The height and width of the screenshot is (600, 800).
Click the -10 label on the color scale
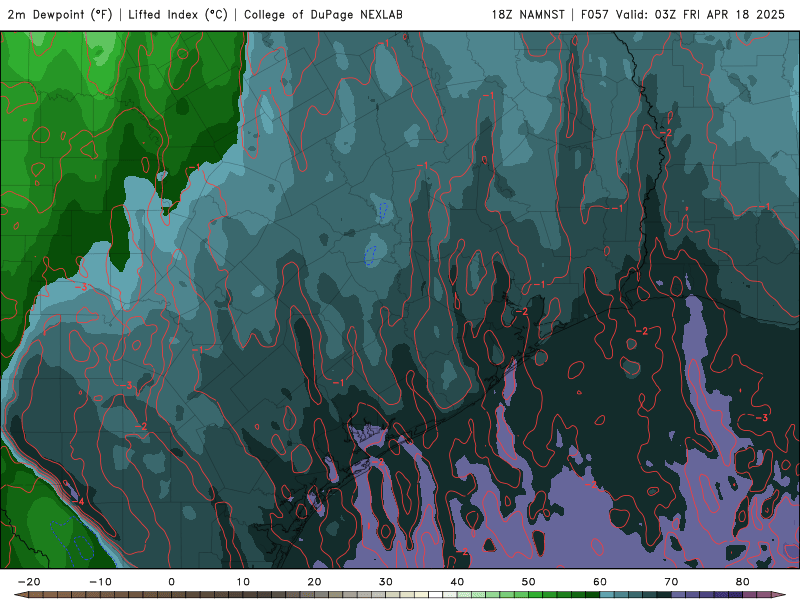click(x=100, y=582)
